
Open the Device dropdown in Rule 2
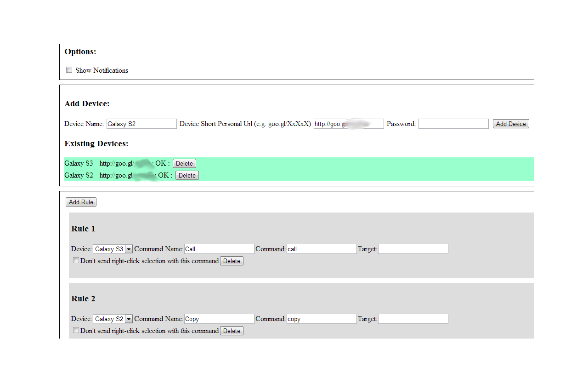[x=129, y=318]
